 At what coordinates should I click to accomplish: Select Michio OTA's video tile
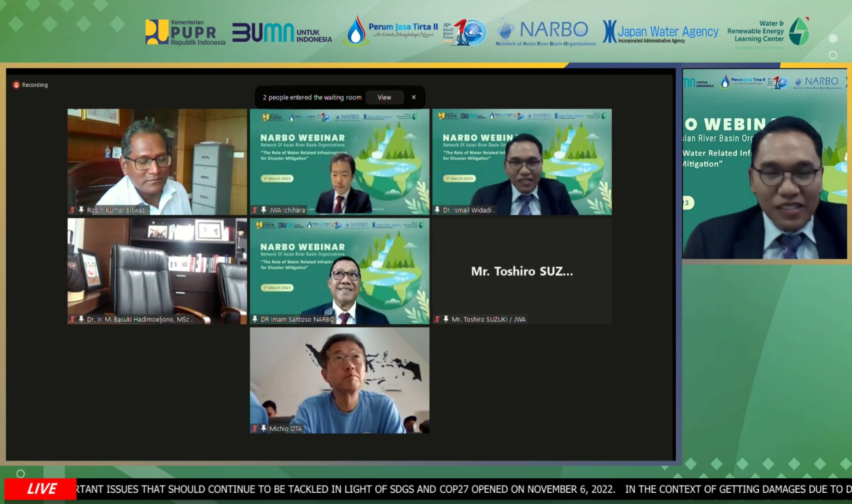340,377
